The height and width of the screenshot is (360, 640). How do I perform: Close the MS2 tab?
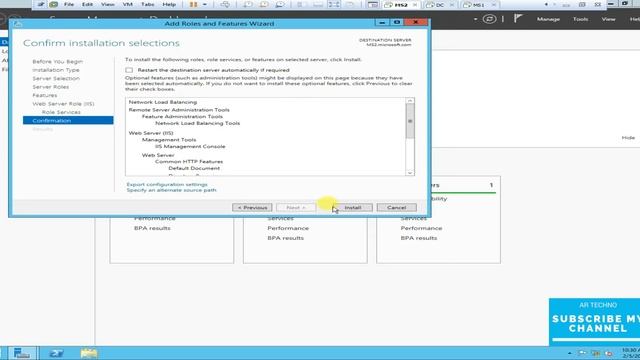coord(415,5)
